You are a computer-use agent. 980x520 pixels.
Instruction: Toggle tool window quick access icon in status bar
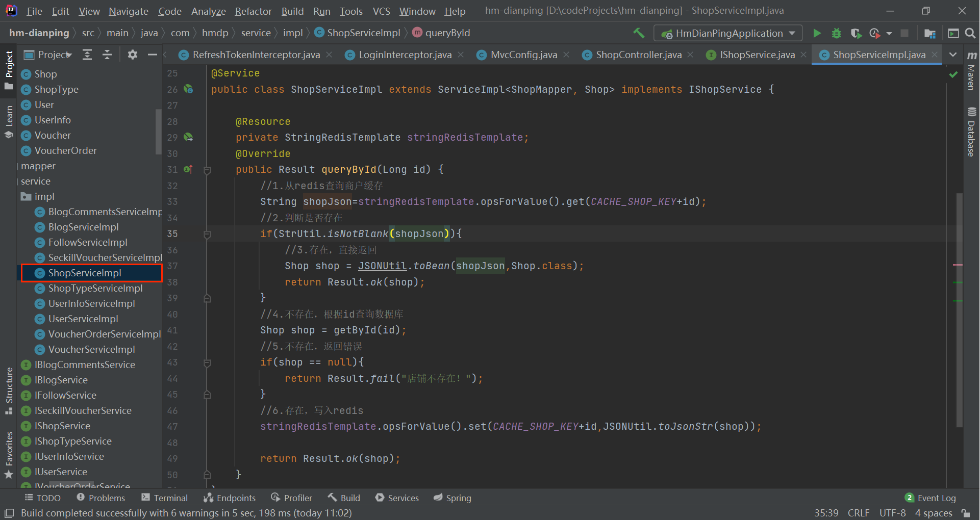(9, 513)
